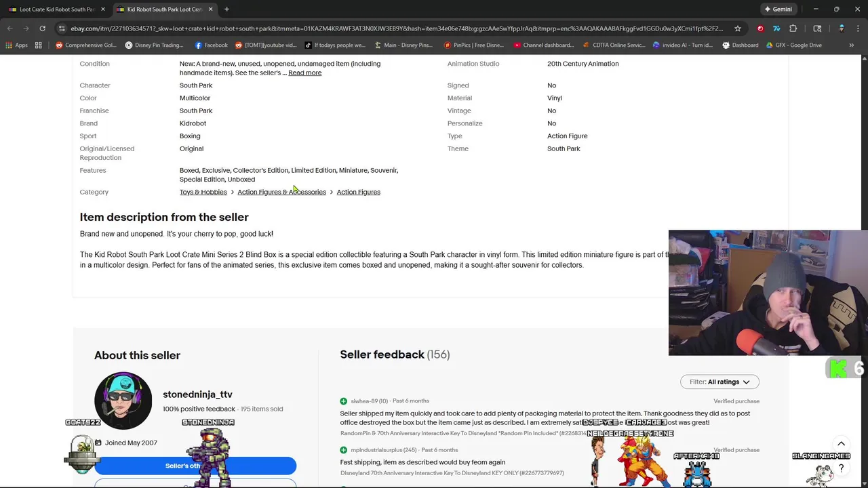Viewport: 868px width, 488px height.
Task: Open the Filter: All ratings dropdown
Action: [x=719, y=382]
